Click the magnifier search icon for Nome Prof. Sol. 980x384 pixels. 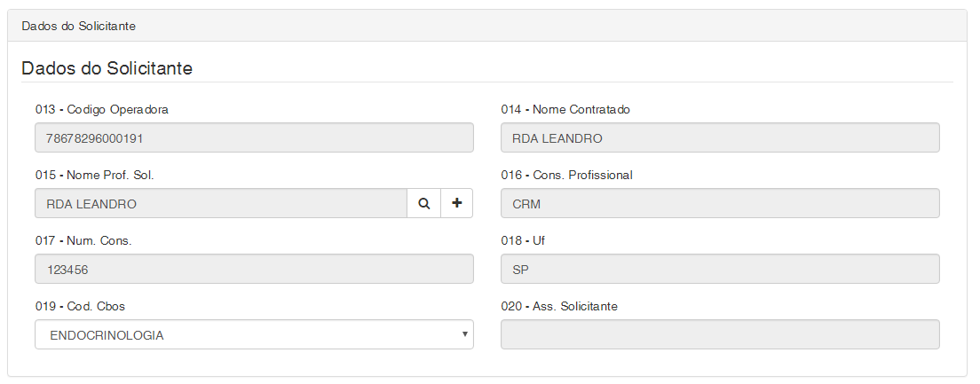(x=424, y=203)
